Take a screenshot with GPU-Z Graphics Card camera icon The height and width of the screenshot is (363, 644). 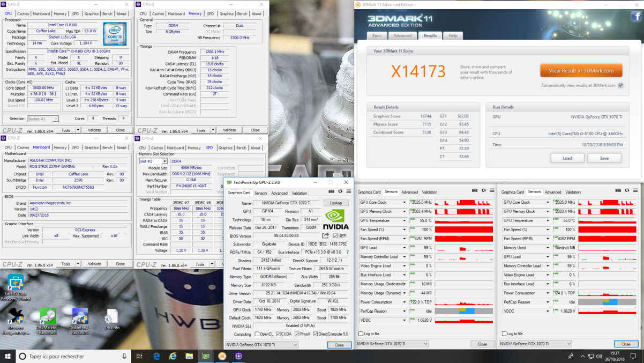tap(332, 192)
